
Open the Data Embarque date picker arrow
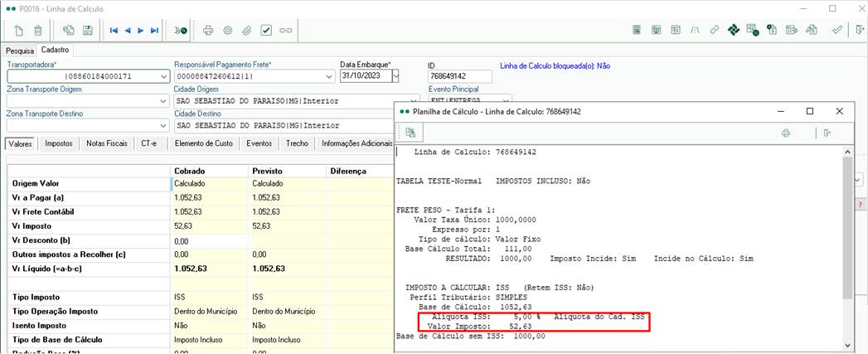pos(395,76)
